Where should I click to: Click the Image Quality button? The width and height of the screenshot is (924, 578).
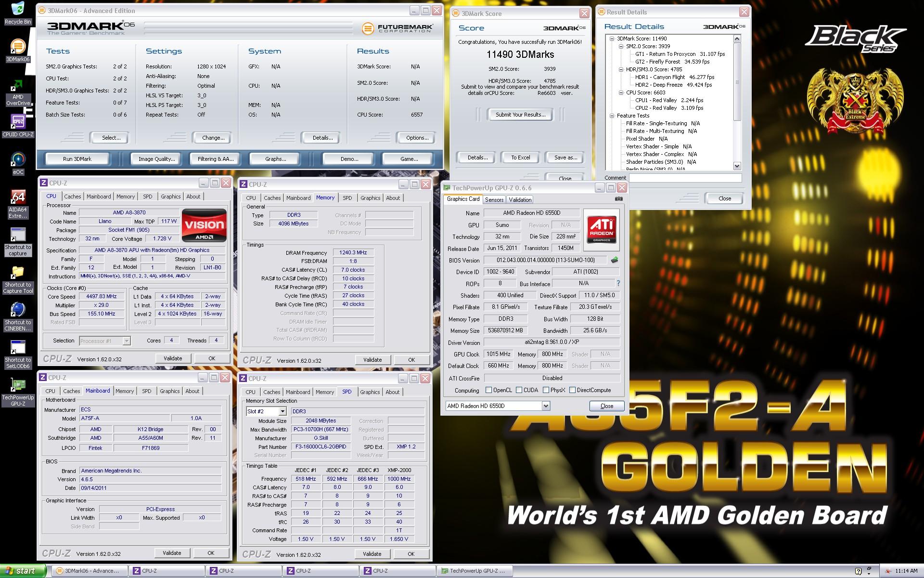pos(157,159)
